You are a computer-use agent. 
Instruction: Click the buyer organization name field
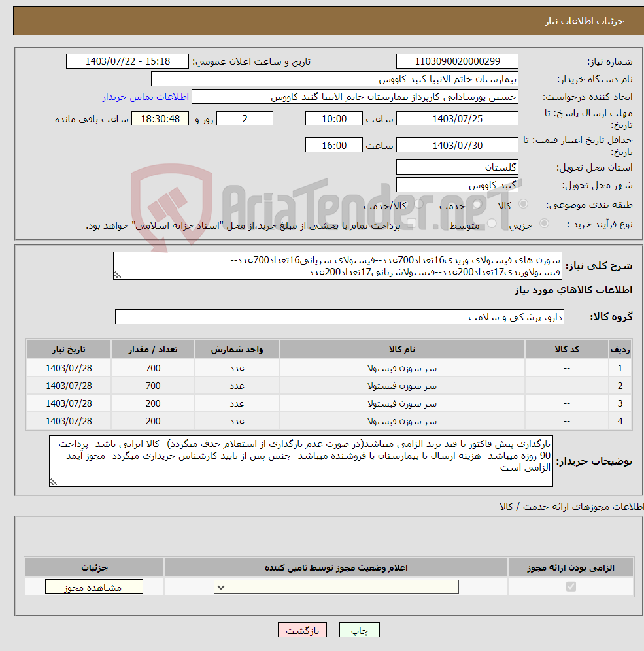335,79
